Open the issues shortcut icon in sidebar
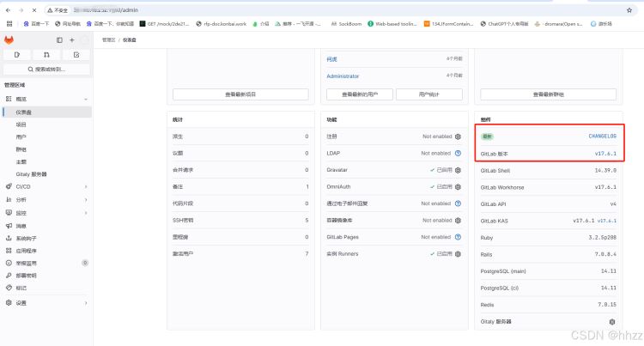 (17, 55)
